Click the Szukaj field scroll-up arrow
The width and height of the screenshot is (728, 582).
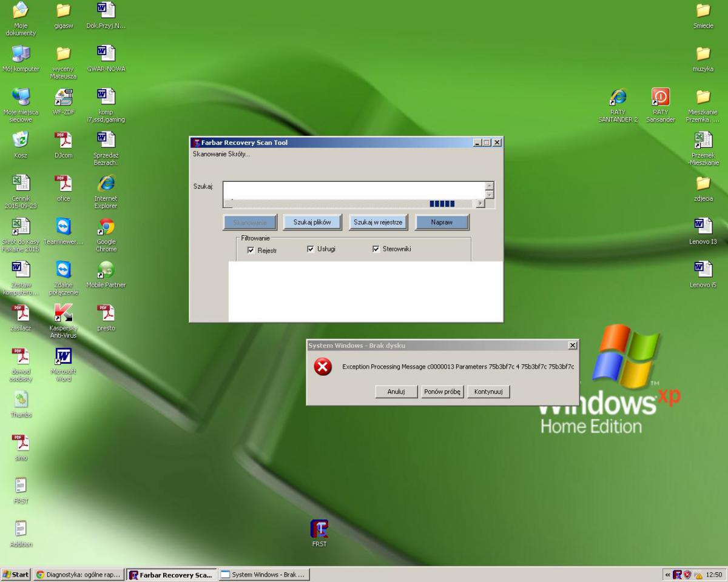490,186
